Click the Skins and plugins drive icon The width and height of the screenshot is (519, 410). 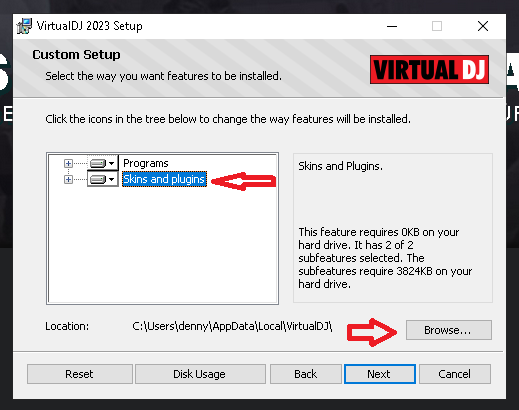click(x=98, y=179)
